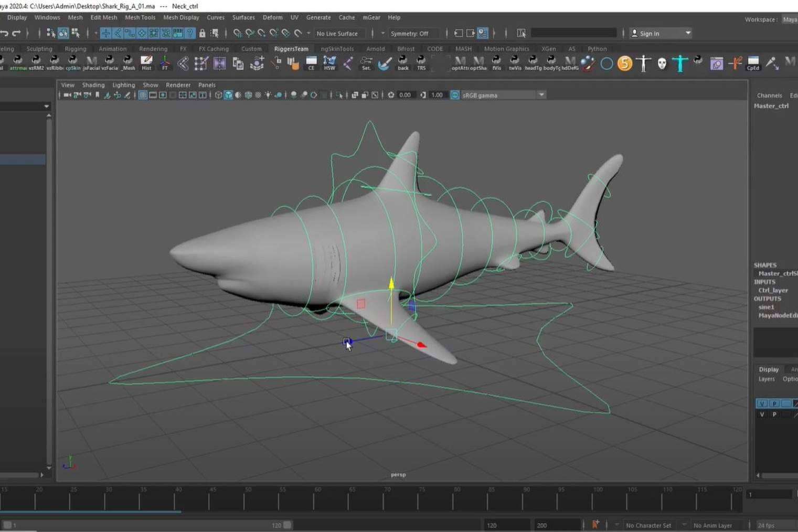This screenshot has width=798, height=532.
Task: Toggle the lock selection icon
Action: 202,33
